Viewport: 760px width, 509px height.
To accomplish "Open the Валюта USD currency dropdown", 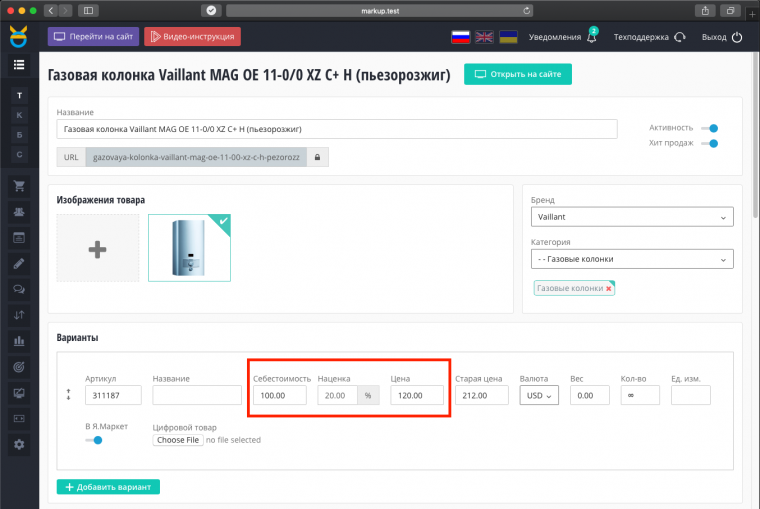I will pyautogui.click(x=539, y=396).
